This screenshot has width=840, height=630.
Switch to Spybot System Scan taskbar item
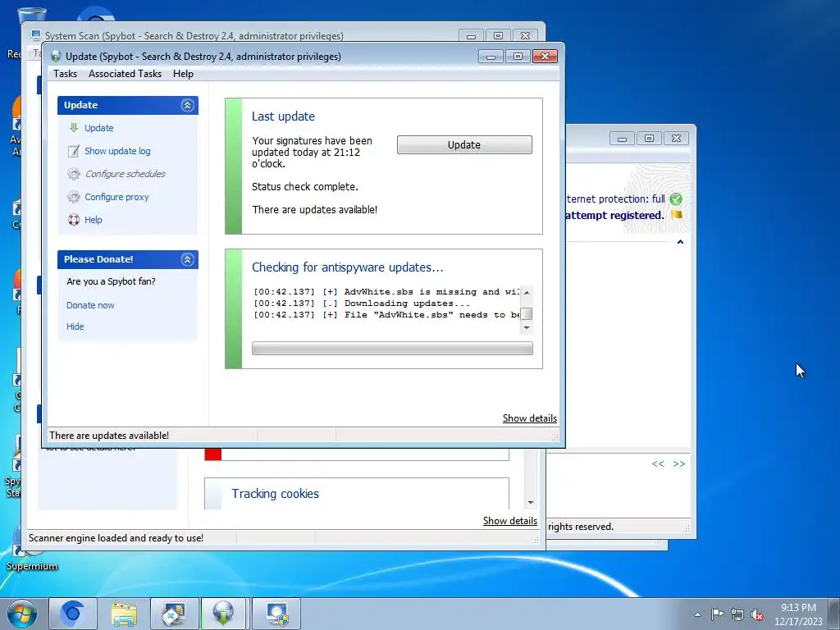(276, 614)
